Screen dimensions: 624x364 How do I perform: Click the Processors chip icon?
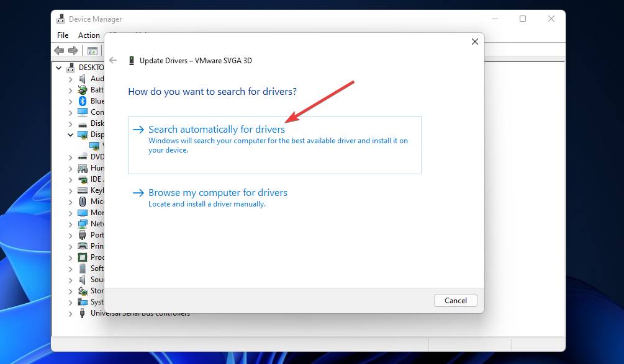[83, 257]
